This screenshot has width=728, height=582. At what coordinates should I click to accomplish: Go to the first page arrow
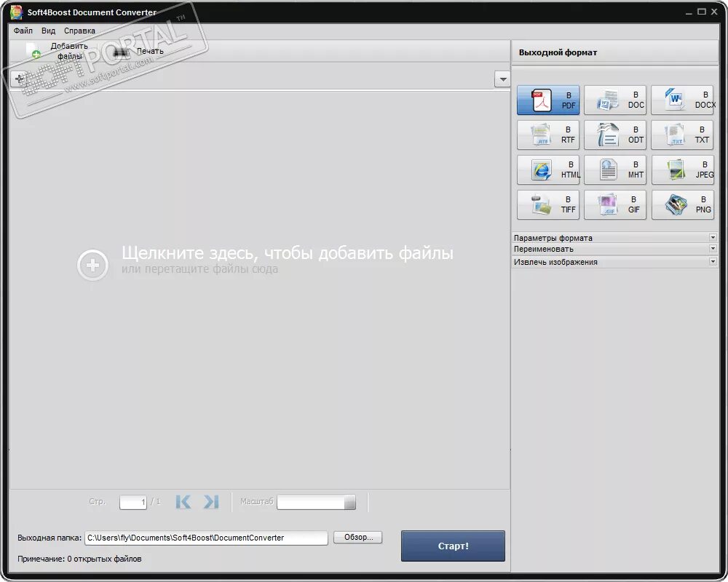click(x=183, y=502)
